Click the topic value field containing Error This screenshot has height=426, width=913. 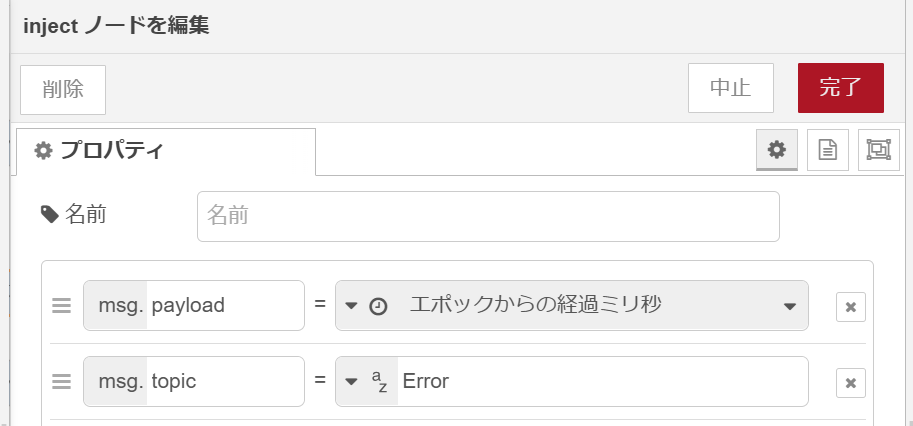click(603, 381)
